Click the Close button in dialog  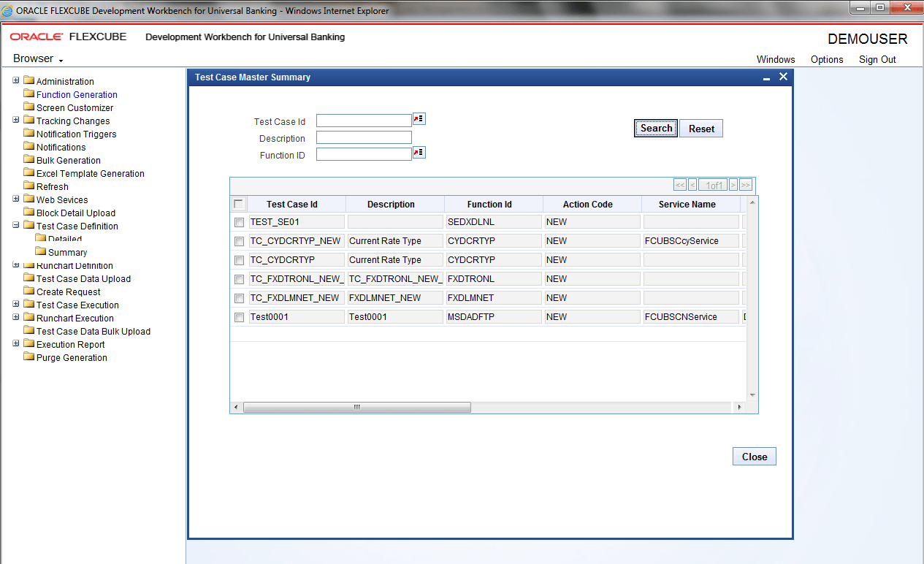(755, 457)
